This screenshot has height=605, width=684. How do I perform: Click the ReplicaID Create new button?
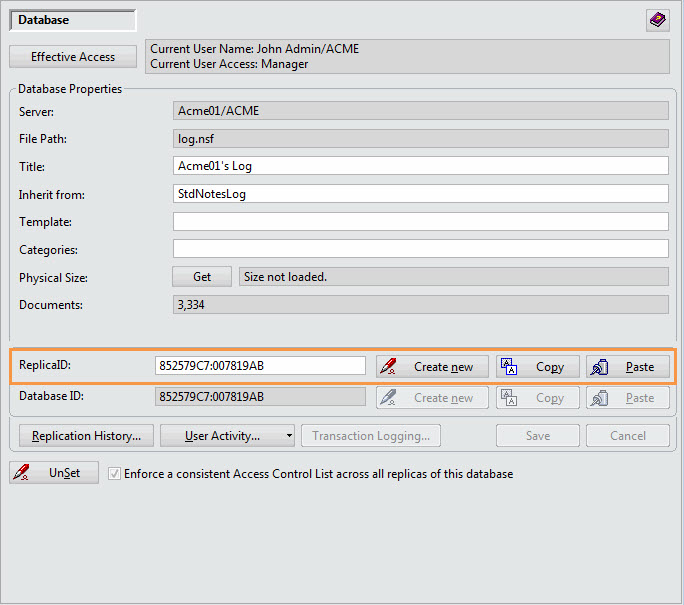432,367
